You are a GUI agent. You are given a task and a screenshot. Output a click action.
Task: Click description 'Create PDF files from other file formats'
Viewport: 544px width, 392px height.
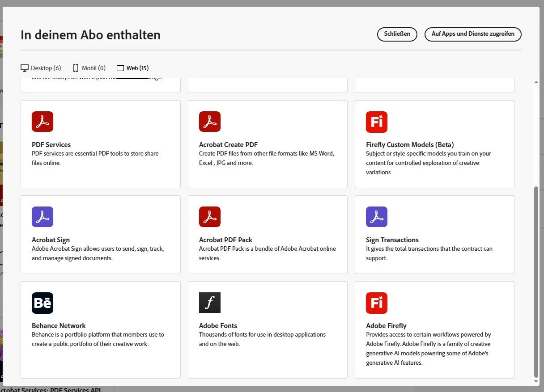[267, 158]
